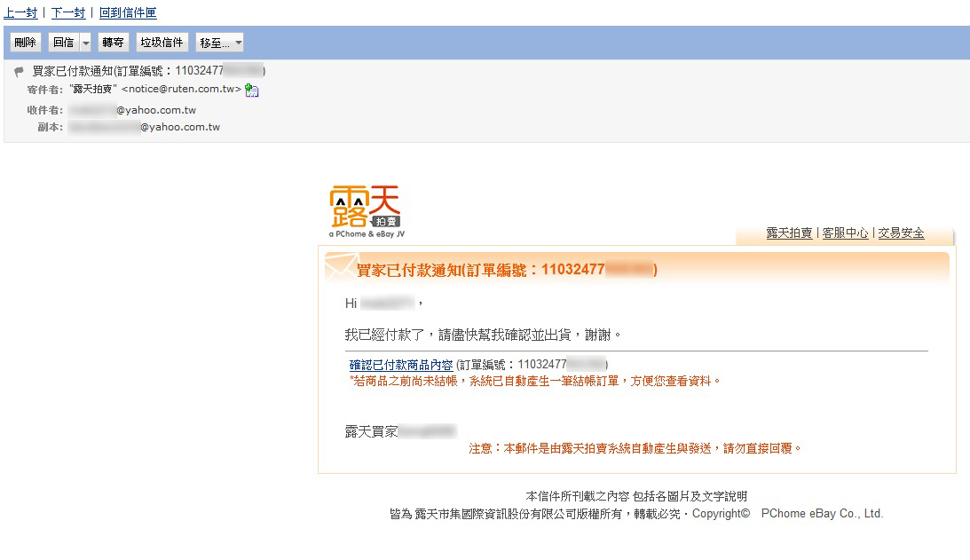Click the 副本 yahoo.com.tw address
The height and width of the screenshot is (560, 970).
(144, 127)
